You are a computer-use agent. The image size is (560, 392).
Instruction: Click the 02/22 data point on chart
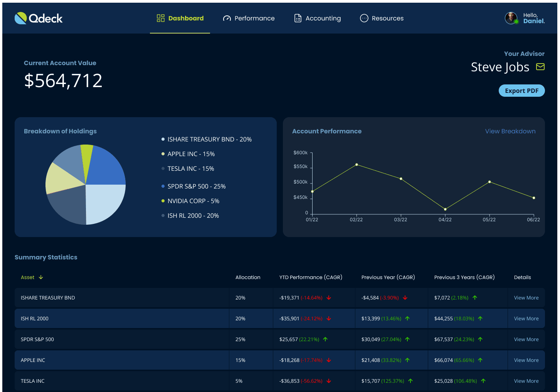[357, 165]
